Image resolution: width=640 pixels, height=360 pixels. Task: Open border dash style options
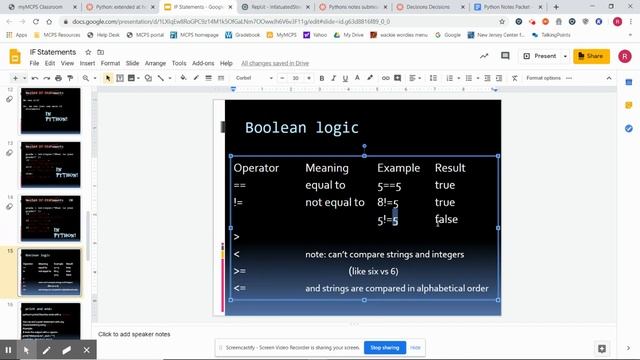pos(221,78)
